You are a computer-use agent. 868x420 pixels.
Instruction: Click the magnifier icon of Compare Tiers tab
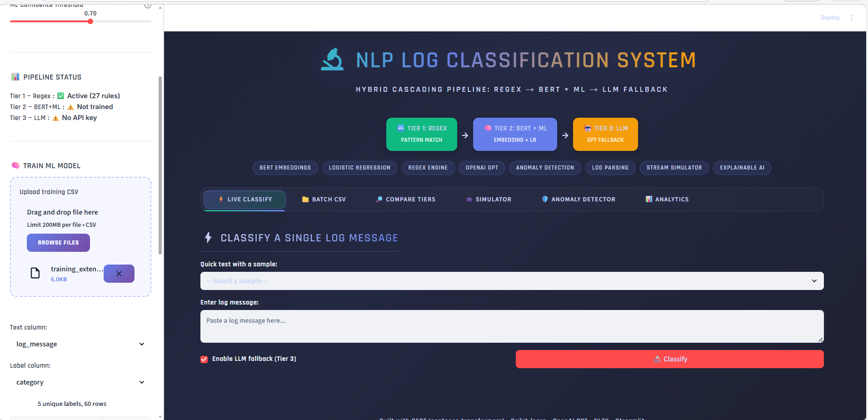(x=379, y=200)
